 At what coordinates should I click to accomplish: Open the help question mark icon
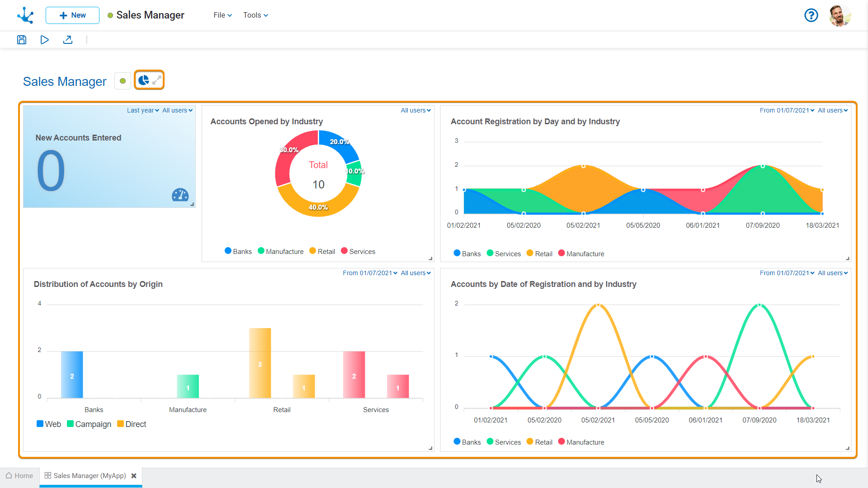(811, 15)
